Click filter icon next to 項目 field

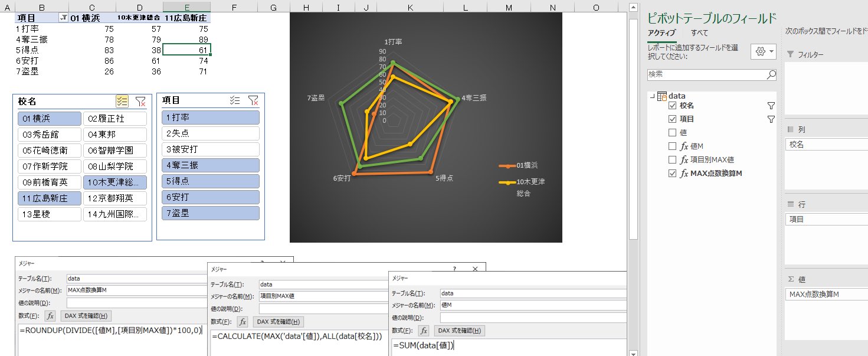pyautogui.click(x=771, y=119)
